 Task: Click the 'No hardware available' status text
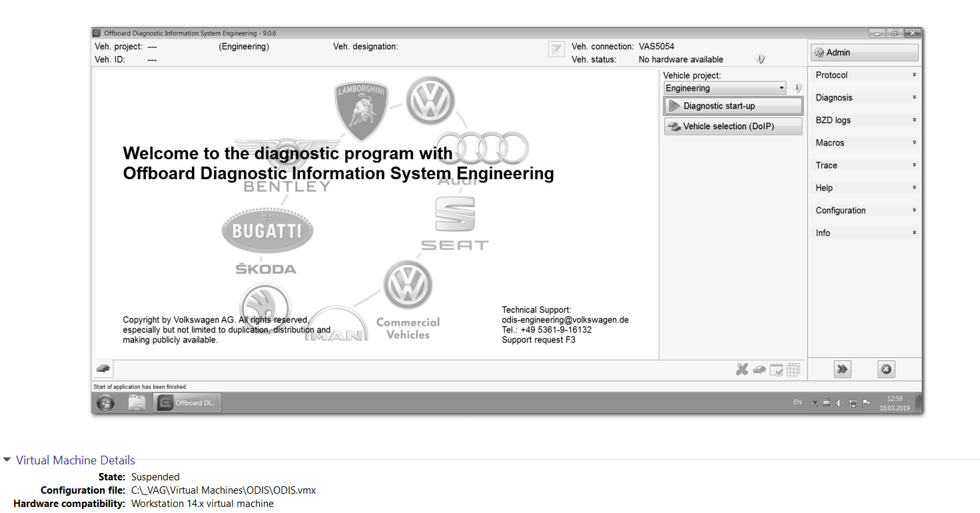(x=681, y=59)
